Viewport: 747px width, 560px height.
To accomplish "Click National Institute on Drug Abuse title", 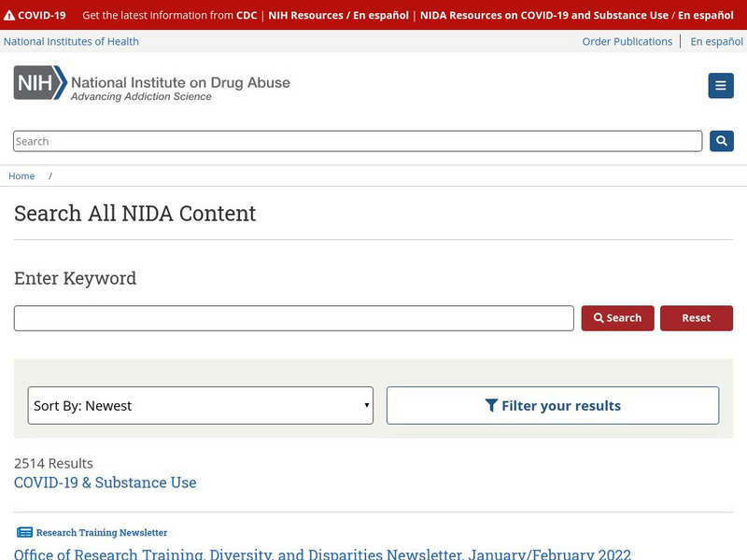I will (x=180, y=82).
